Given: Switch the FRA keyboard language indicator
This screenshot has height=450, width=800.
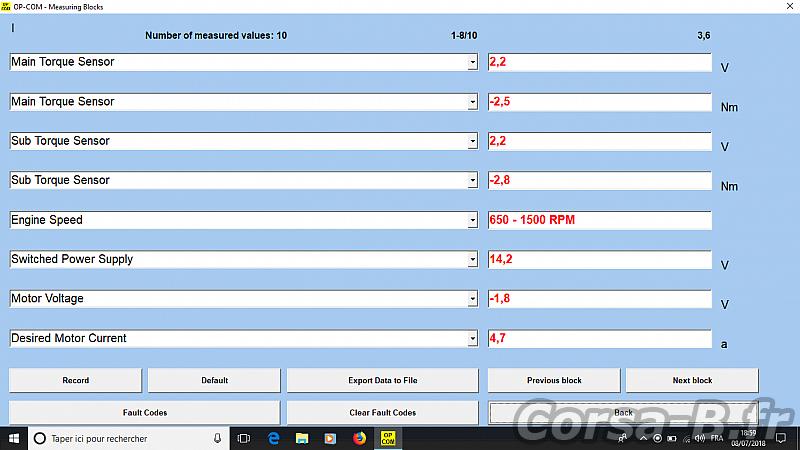Looking at the screenshot, I should point(716,438).
